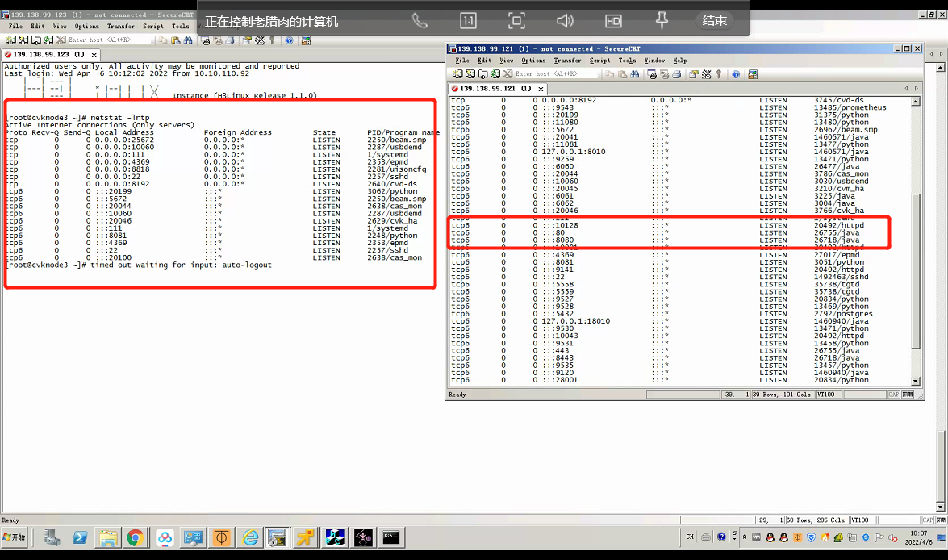Open Internet Explorer from the taskbar
The height and width of the screenshot is (560, 948).
250,537
